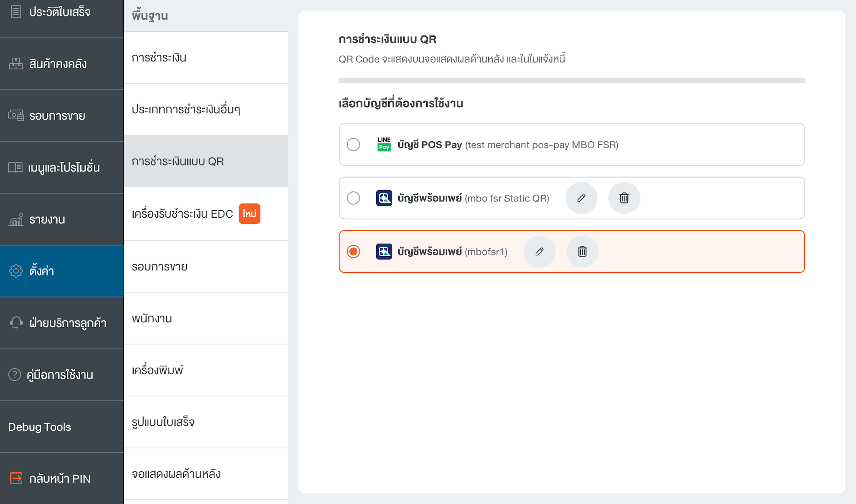Click the LINE Pay logo
856x504 pixels.
point(384,144)
